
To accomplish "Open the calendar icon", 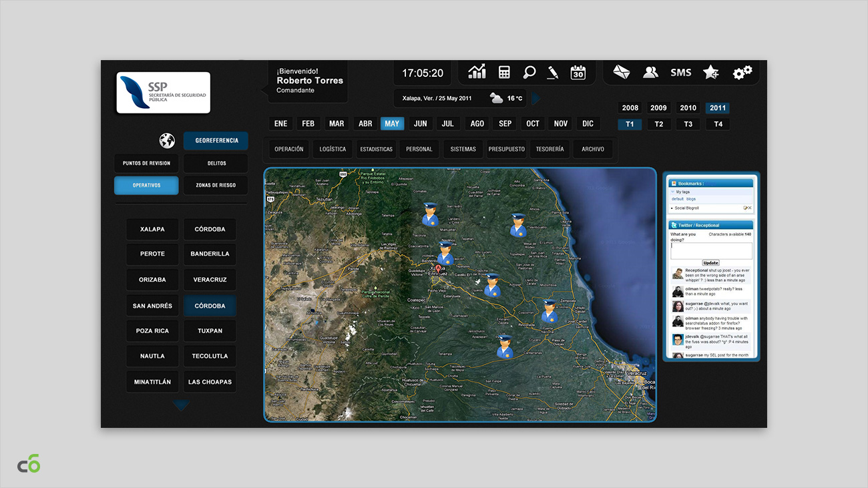I will click(578, 72).
